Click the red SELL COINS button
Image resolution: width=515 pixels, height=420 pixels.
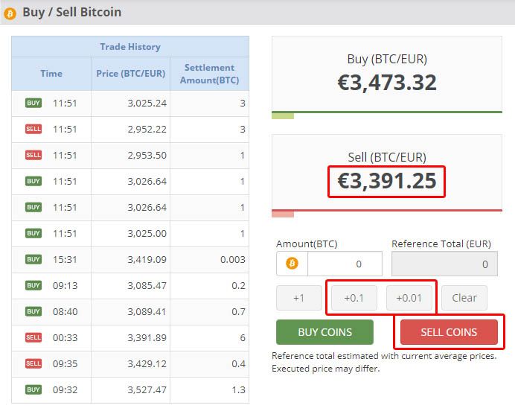point(449,332)
